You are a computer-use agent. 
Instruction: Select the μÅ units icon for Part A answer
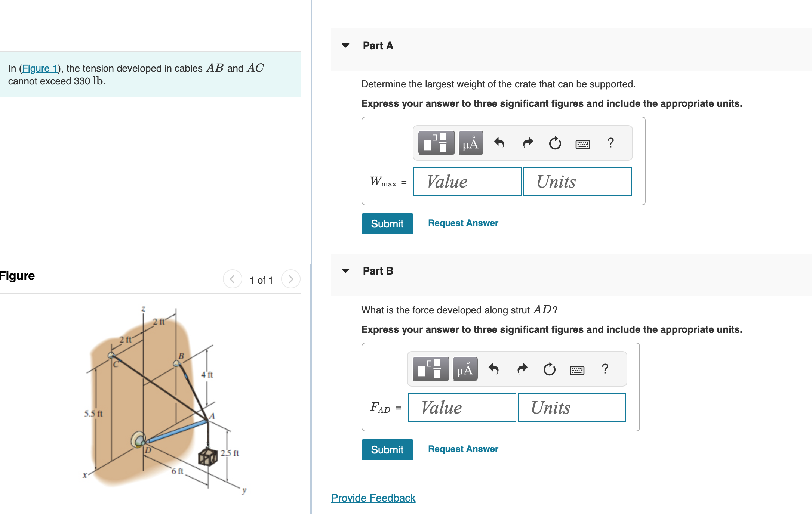point(470,143)
